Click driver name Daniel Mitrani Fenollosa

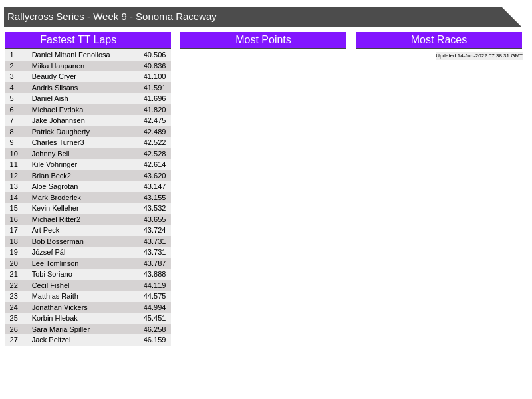(x=70, y=55)
